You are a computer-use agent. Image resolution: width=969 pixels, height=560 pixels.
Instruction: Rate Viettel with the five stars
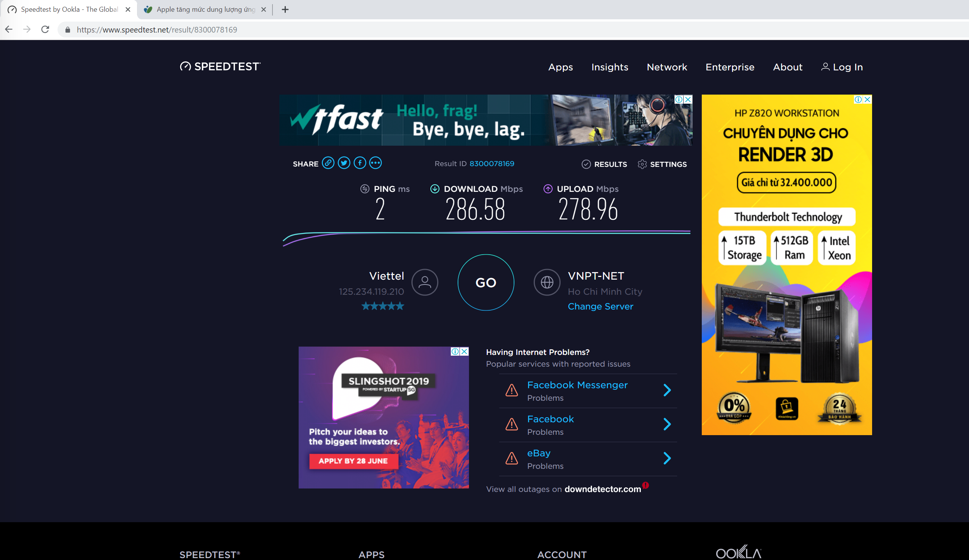(x=383, y=306)
